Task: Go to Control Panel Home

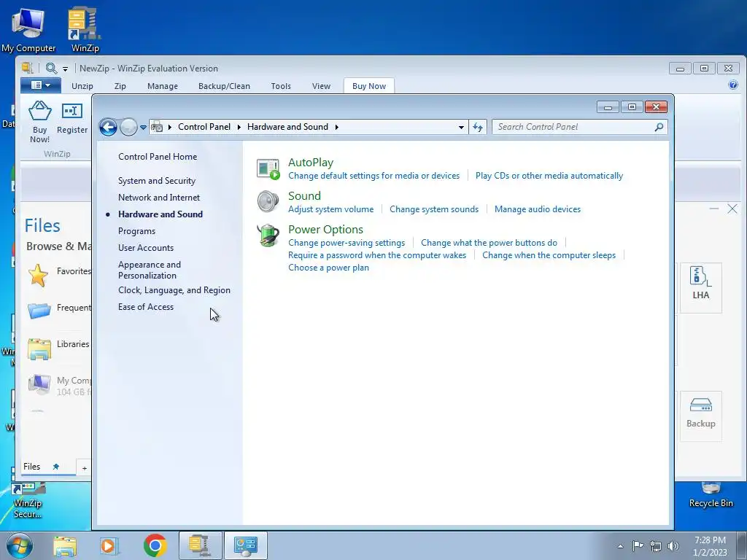Action: click(x=158, y=157)
